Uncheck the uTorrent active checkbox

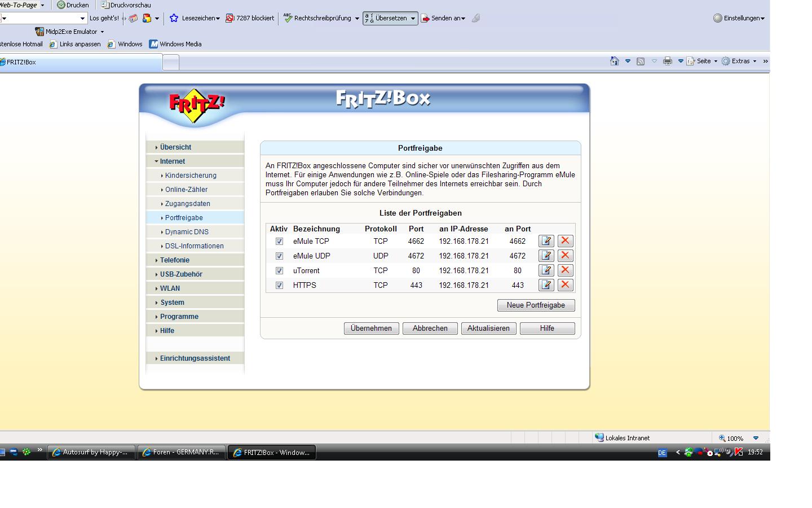[279, 270]
